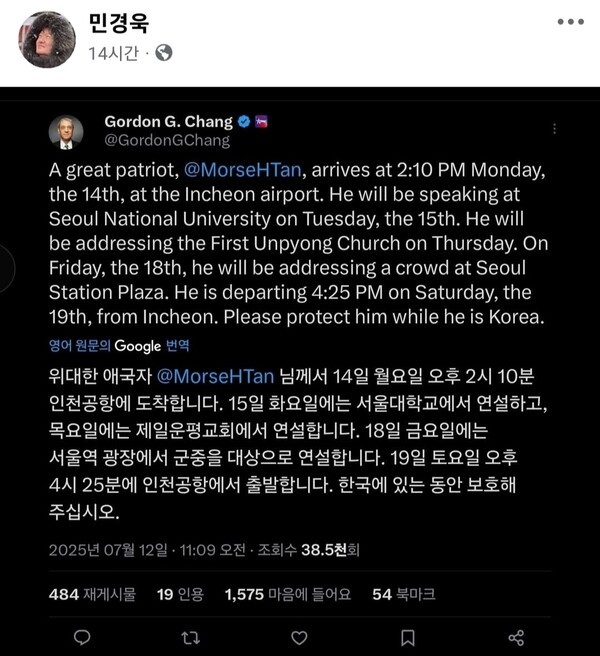This screenshot has width=600, height=656.
Task: Click Gordon G. Chang's verified badge
Action: click(x=242, y=122)
